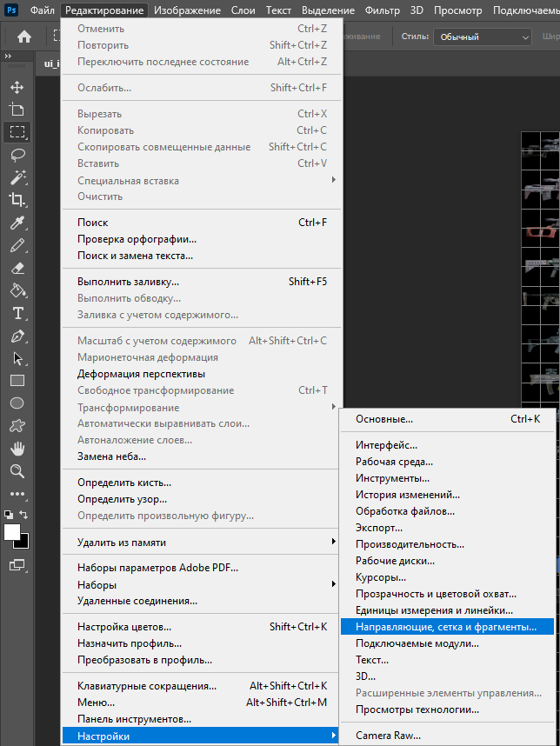Image resolution: width=560 pixels, height=746 pixels.
Task: Change screen mode icon in toolbar
Action: (17, 565)
